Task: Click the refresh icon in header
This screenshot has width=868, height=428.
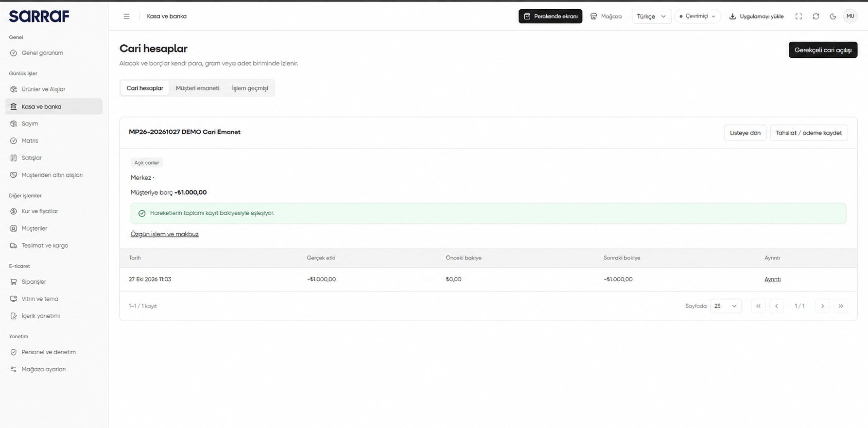Action: (x=816, y=17)
